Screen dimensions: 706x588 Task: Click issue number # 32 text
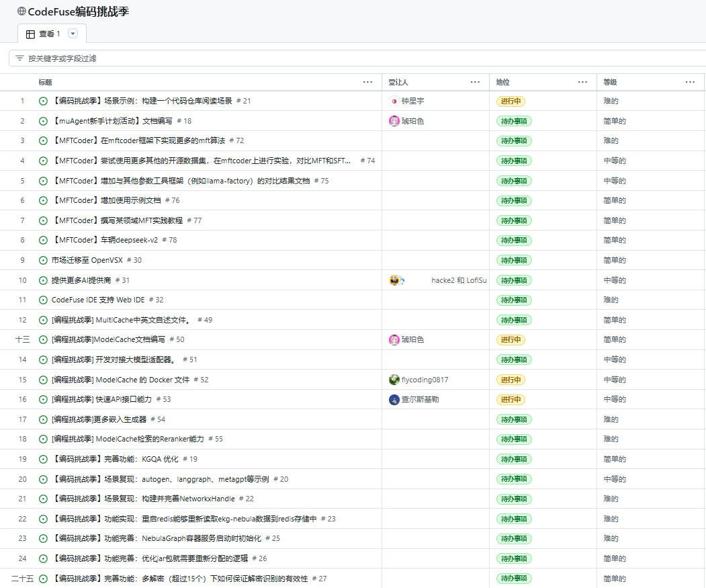(157, 300)
